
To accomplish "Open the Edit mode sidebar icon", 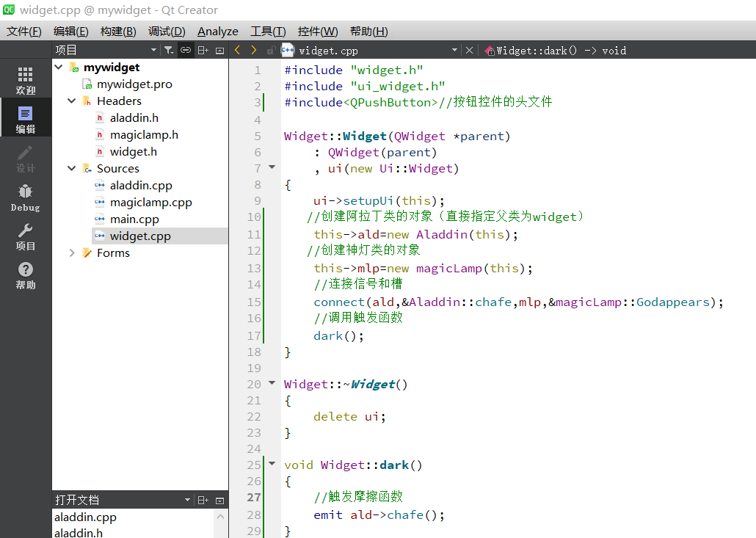I will click(x=25, y=119).
